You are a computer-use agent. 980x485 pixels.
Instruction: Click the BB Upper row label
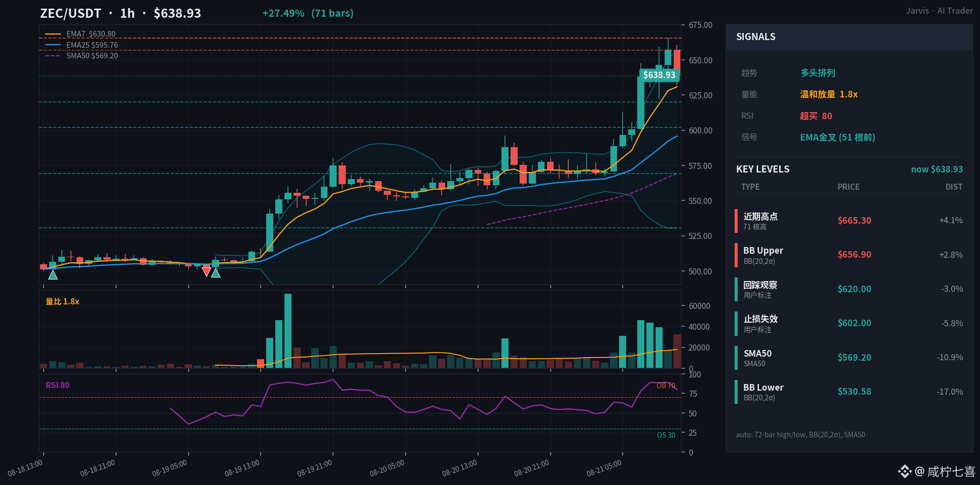(763, 251)
